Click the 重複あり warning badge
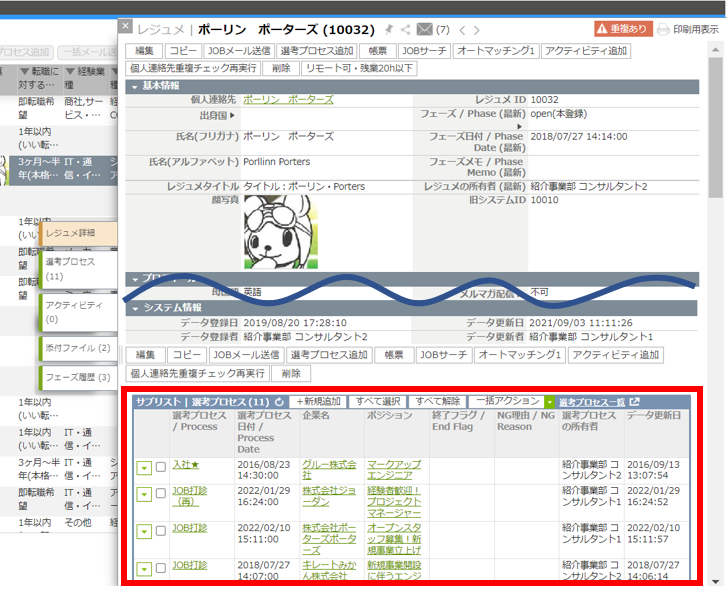Image resolution: width=727 pixels, height=592 pixels. (621, 30)
